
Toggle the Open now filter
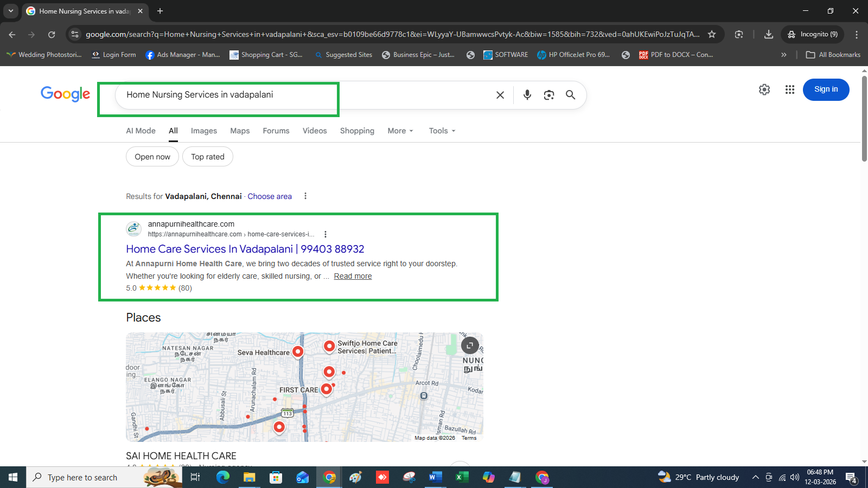(x=152, y=157)
